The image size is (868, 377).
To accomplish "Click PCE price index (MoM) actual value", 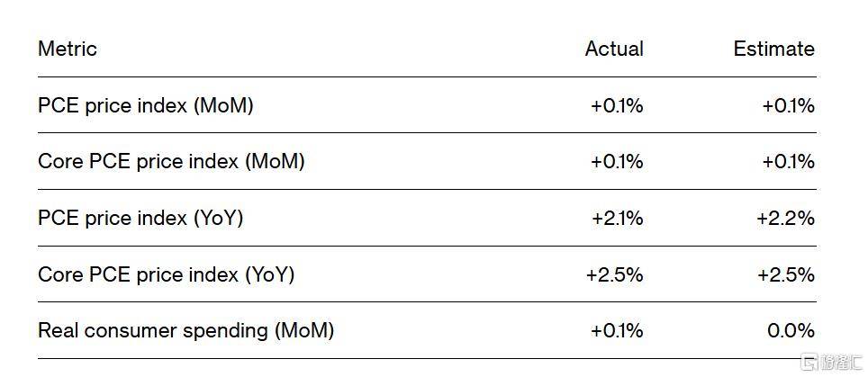I will [617, 105].
